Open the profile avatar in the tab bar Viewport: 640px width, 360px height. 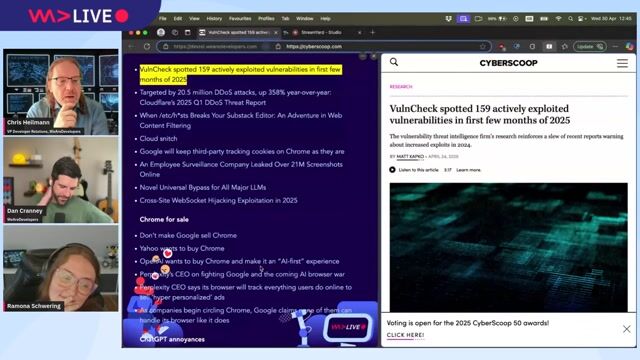click(161, 32)
